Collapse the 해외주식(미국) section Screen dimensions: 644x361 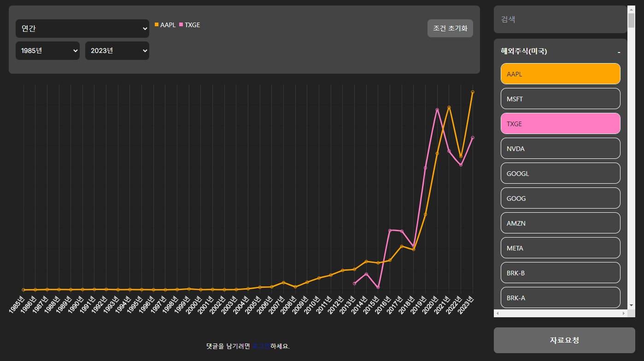(619, 52)
